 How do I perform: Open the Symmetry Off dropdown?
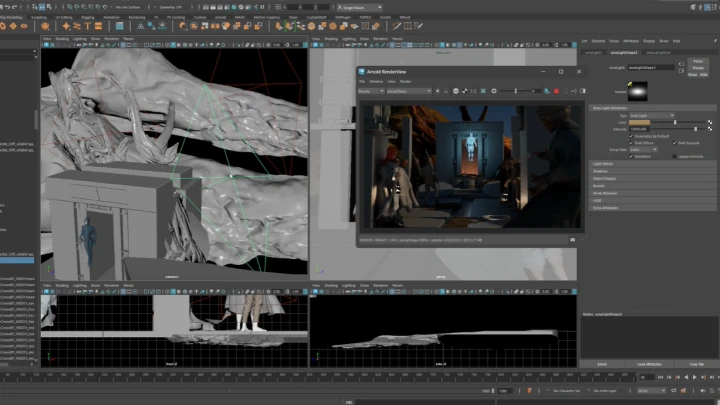click(x=172, y=7)
